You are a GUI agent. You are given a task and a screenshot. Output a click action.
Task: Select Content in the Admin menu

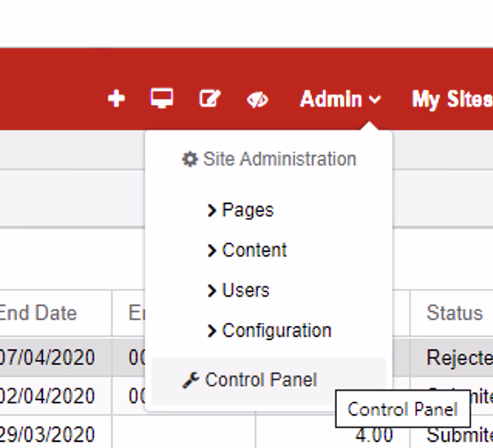pyautogui.click(x=253, y=250)
